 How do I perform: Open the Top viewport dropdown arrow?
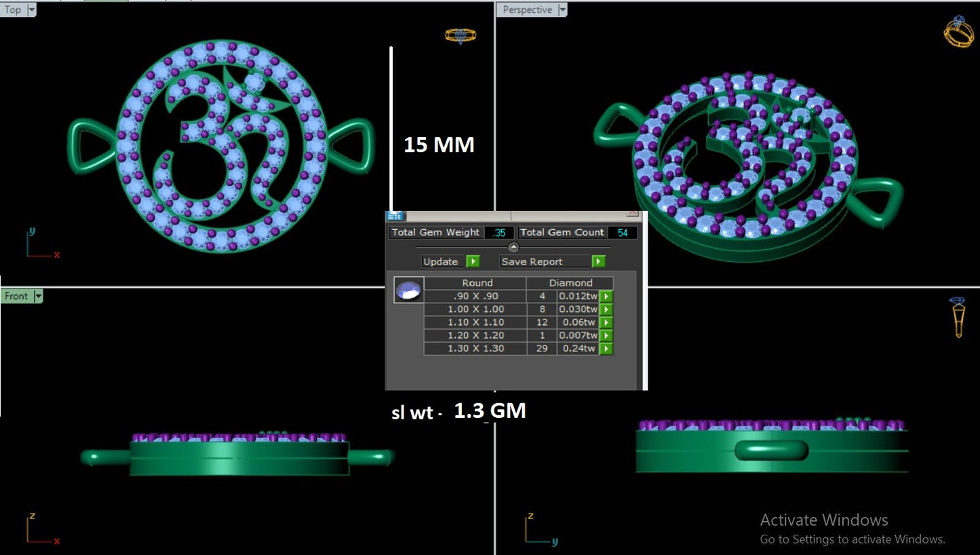point(31,9)
